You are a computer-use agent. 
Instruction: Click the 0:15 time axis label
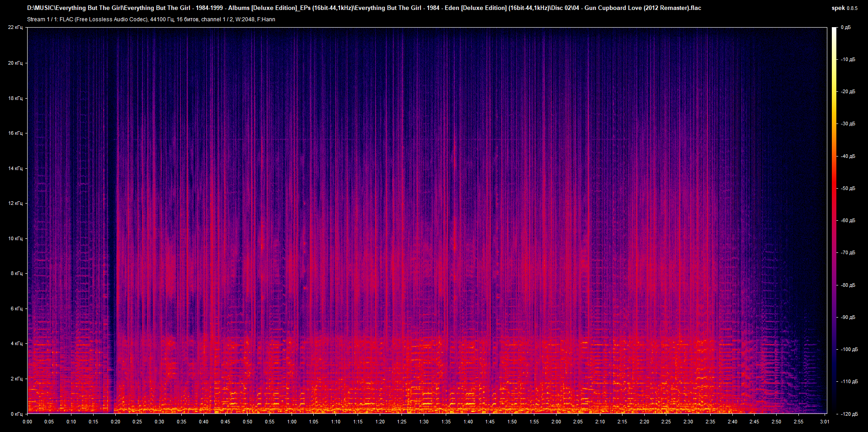(93, 422)
